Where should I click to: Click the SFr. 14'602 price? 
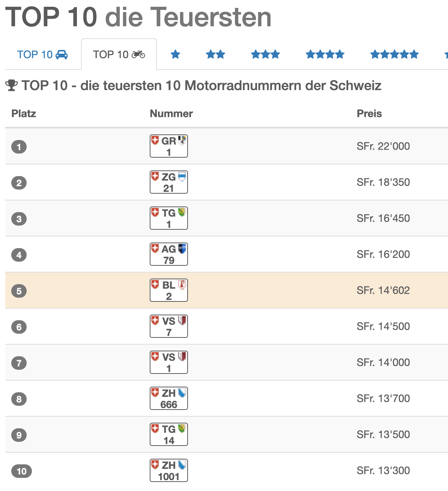383,290
